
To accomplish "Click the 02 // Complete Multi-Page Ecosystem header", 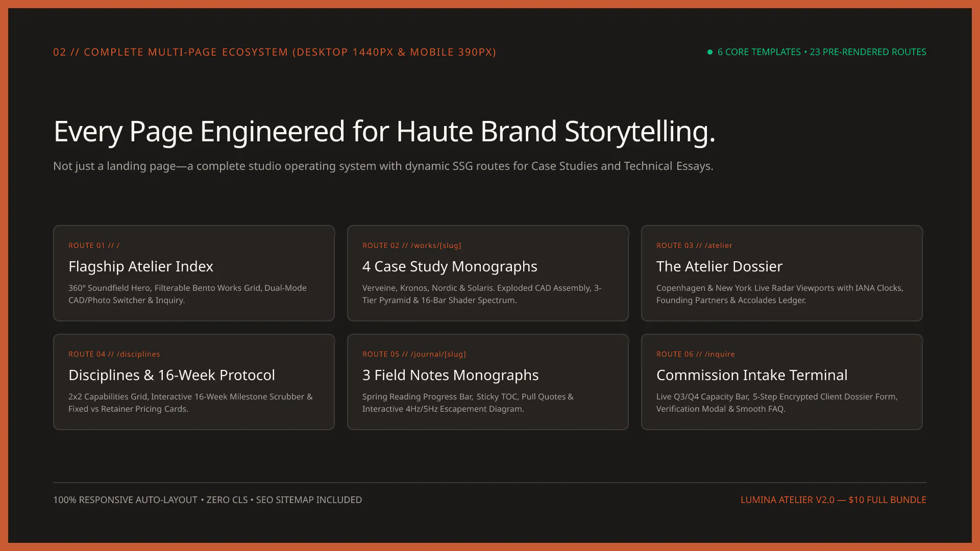I will (275, 52).
